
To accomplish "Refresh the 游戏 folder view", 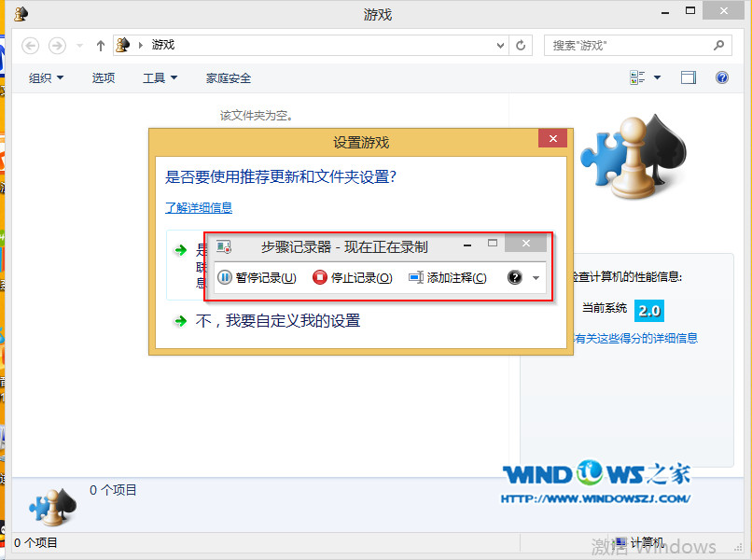I will point(521,45).
